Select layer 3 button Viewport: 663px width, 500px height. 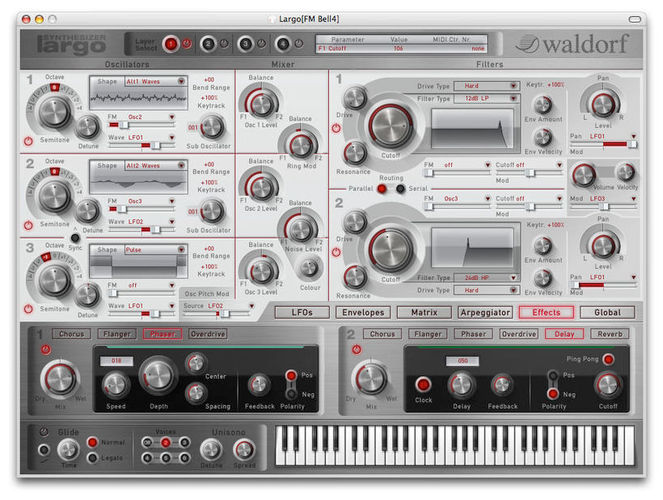coord(245,44)
